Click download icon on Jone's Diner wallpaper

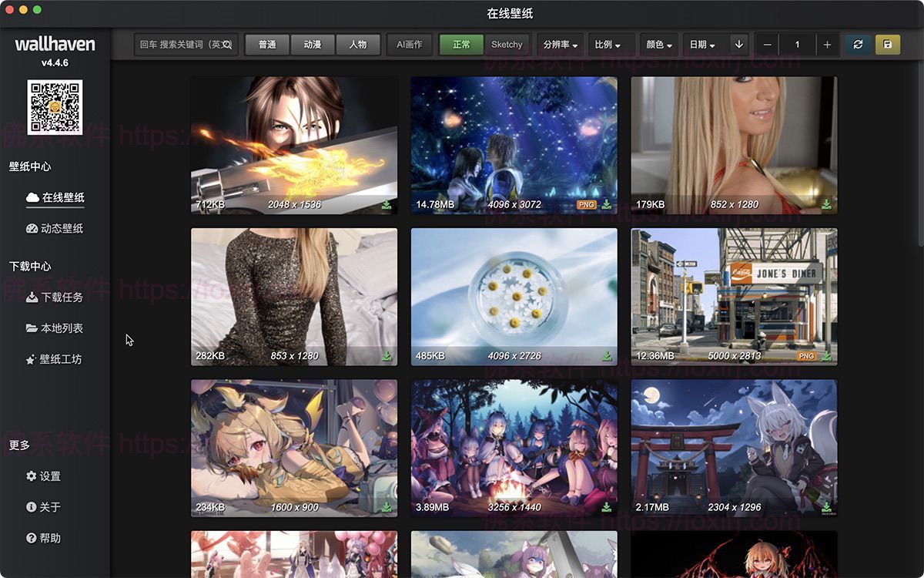(826, 356)
